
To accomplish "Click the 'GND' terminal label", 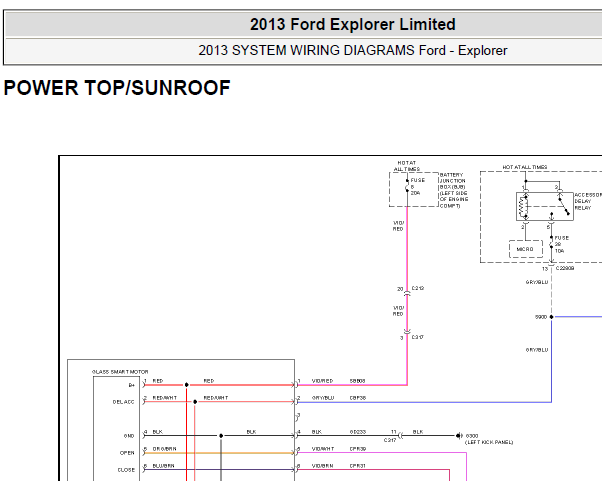I will click(129, 436).
